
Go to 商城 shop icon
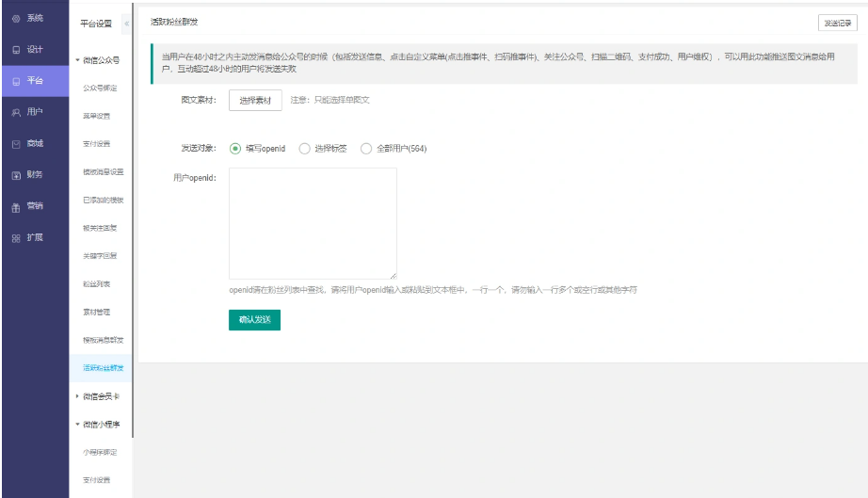(x=15, y=144)
